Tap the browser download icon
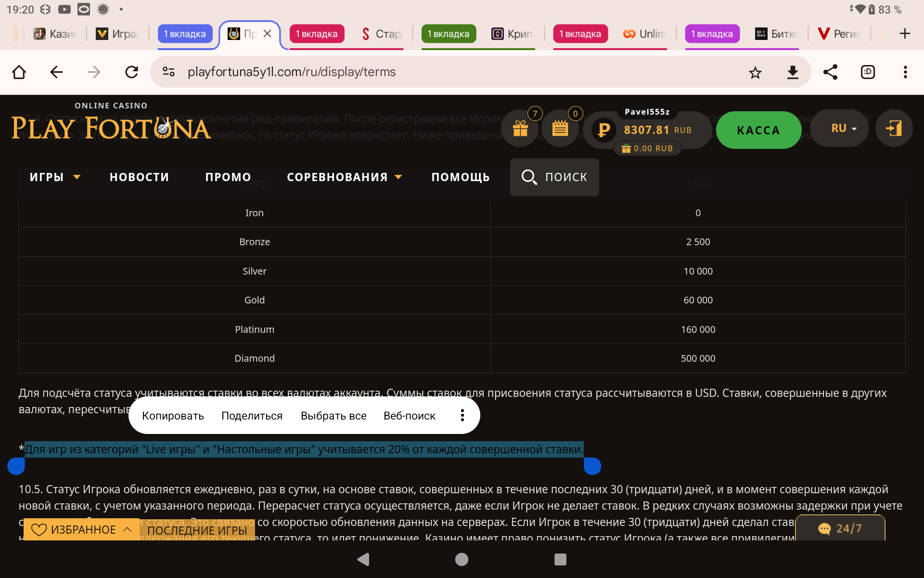924x578 pixels. [793, 72]
